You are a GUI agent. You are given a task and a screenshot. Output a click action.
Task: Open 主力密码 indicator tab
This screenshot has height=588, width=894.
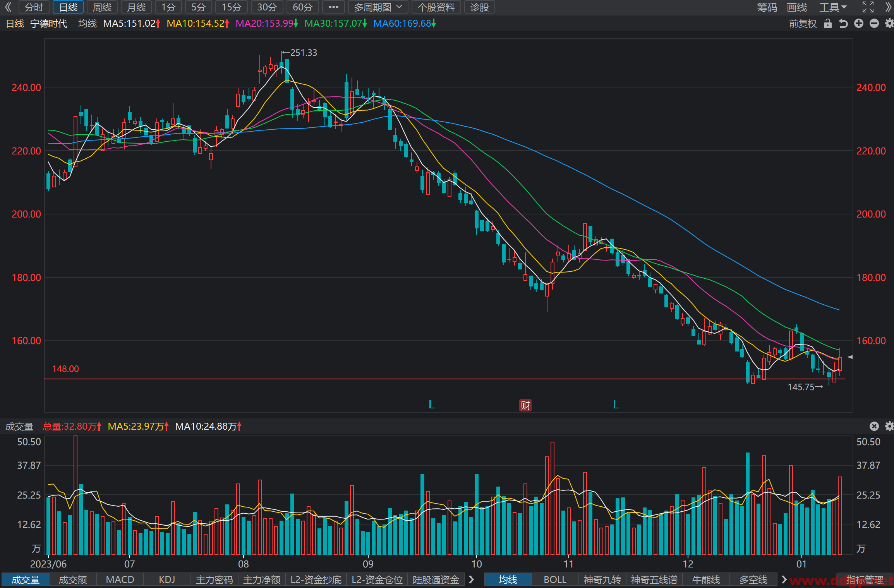tap(214, 579)
